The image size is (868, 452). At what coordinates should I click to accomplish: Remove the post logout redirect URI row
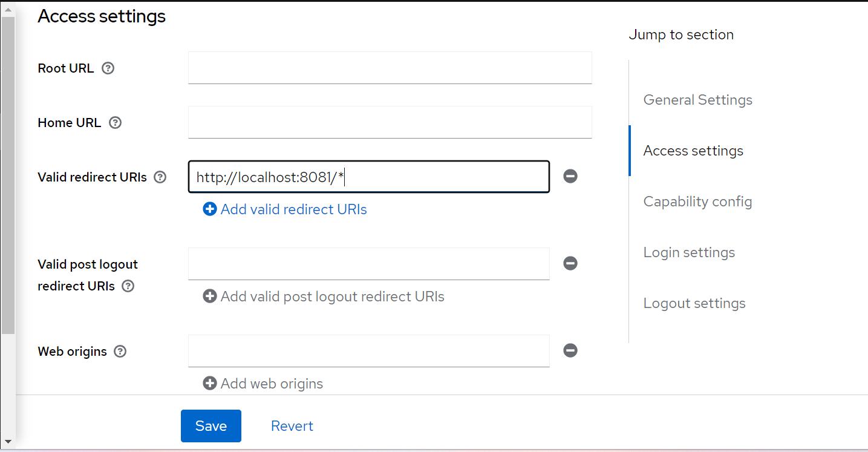[x=570, y=263]
